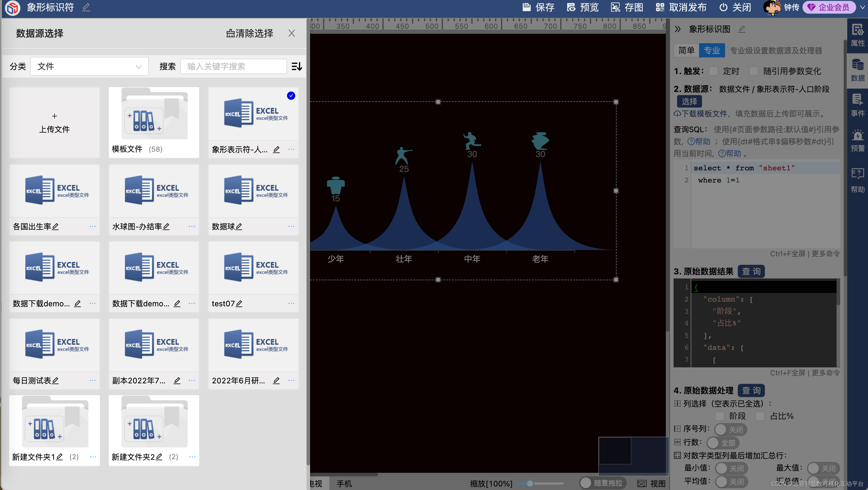
Task: Focus the 输入关键字搜索 search field
Action: 234,66
